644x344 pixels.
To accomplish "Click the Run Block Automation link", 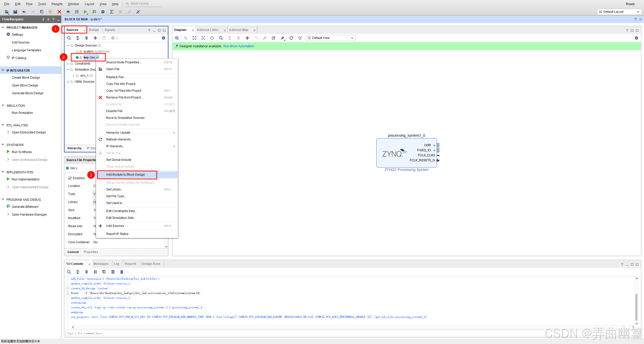I will click(238, 46).
